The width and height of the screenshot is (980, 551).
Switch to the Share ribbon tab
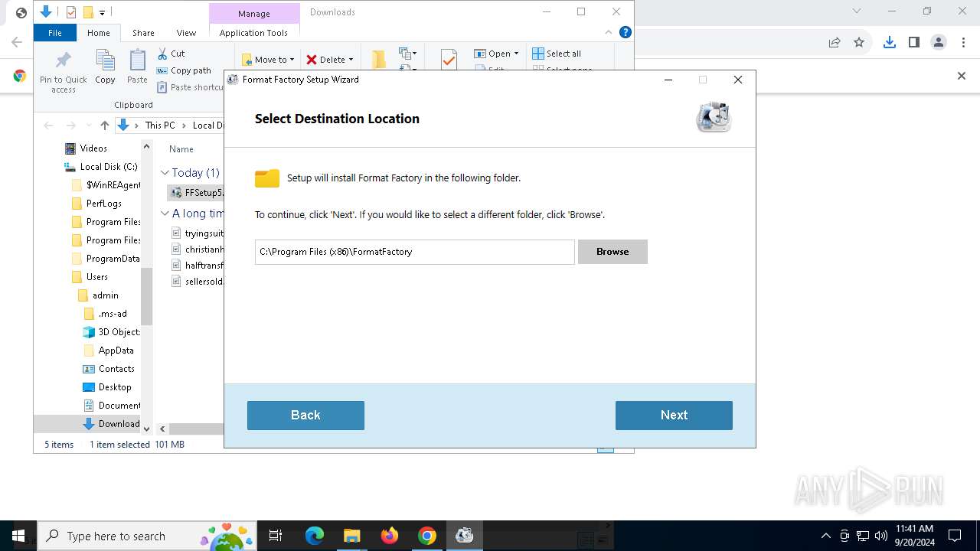pos(143,33)
